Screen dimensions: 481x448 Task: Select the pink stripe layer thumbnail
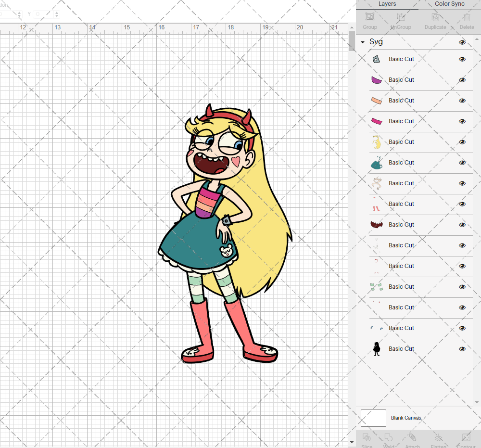pyautogui.click(x=377, y=121)
